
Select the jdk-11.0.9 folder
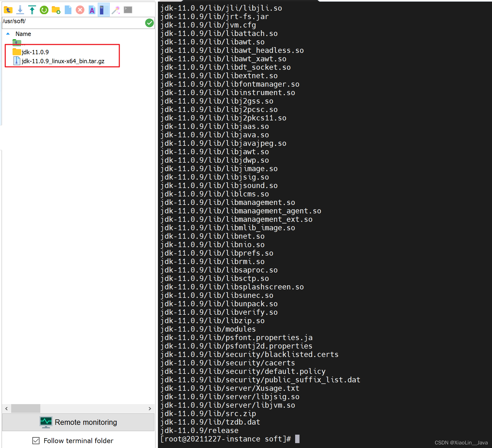35,52
